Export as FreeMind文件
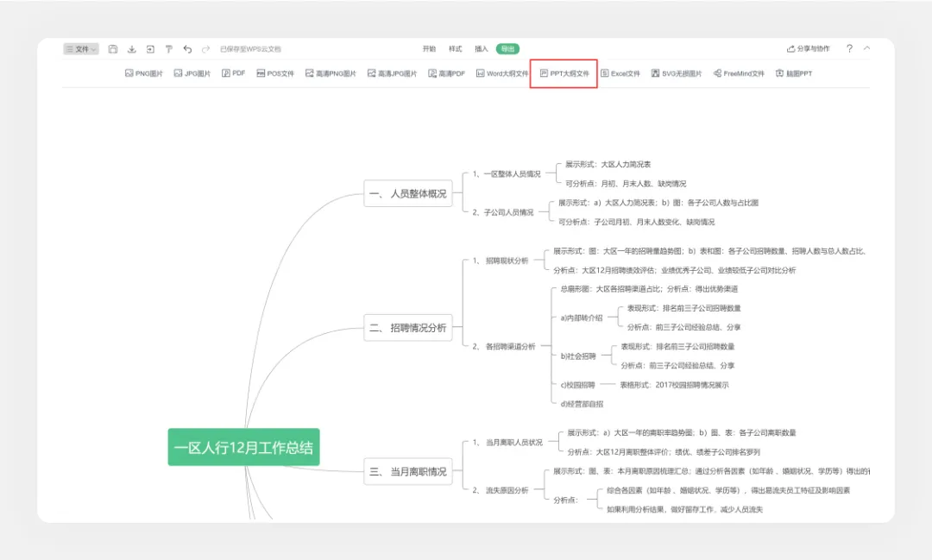Screen dimensions: 932x560 (739, 74)
